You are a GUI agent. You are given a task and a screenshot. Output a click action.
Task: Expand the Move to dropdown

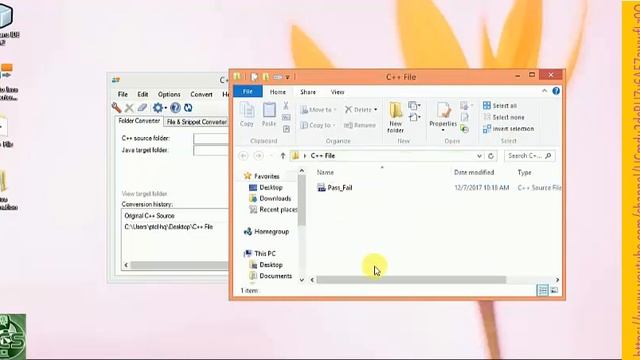pos(335,110)
